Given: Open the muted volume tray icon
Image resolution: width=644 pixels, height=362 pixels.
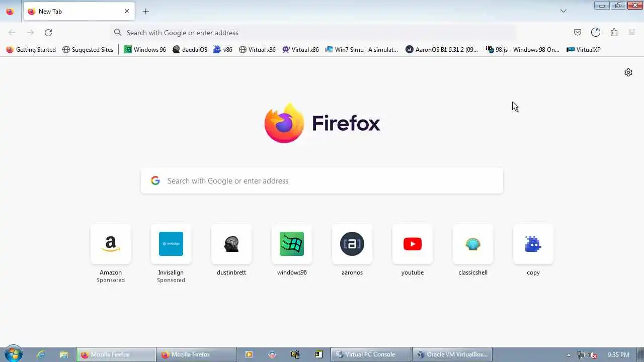Looking at the screenshot, I should [593, 355].
